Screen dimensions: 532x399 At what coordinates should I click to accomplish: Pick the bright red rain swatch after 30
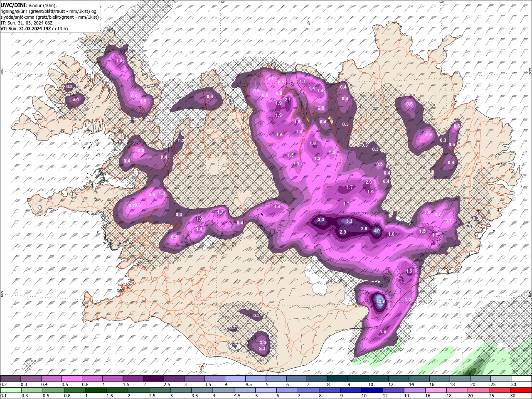(521, 390)
